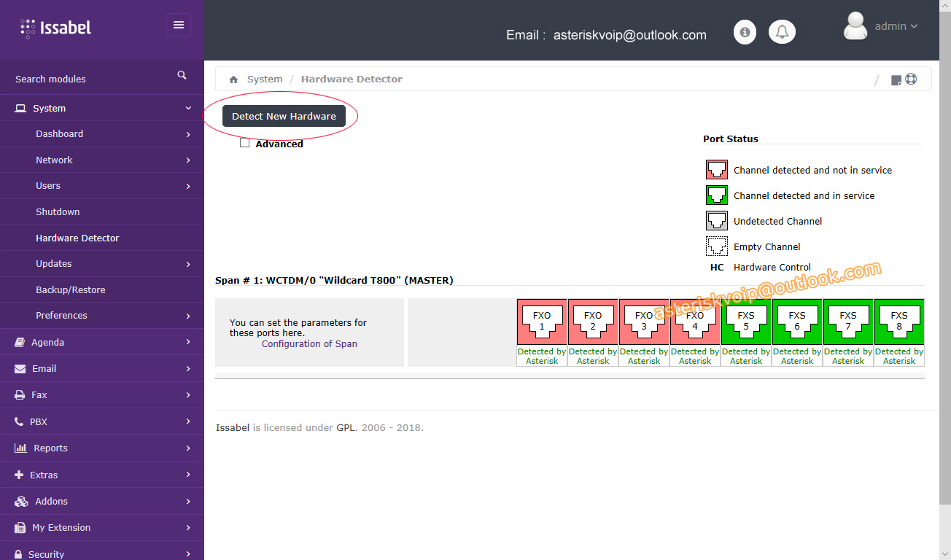Open the info icon in header
Screen dimensions: 951x560
[745, 32]
